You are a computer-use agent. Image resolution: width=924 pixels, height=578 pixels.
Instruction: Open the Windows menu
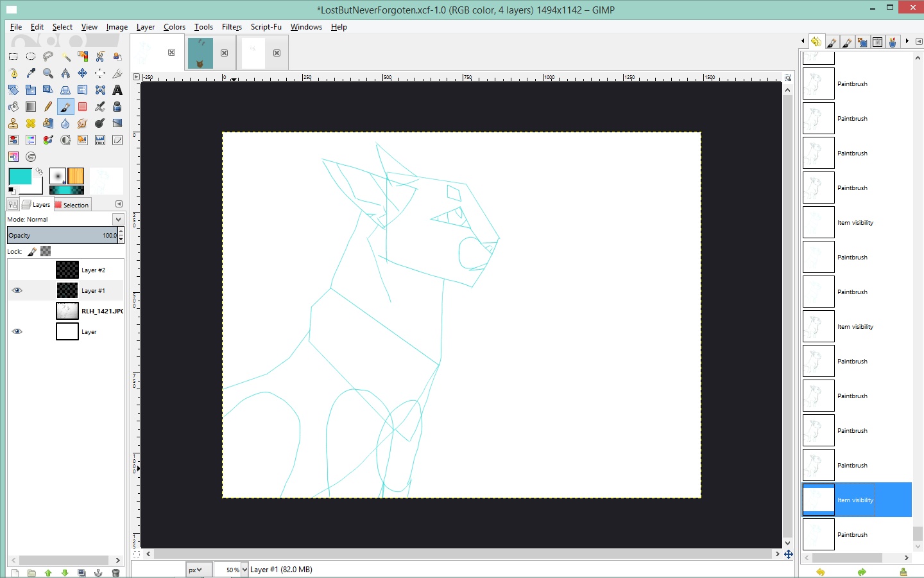(x=306, y=27)
